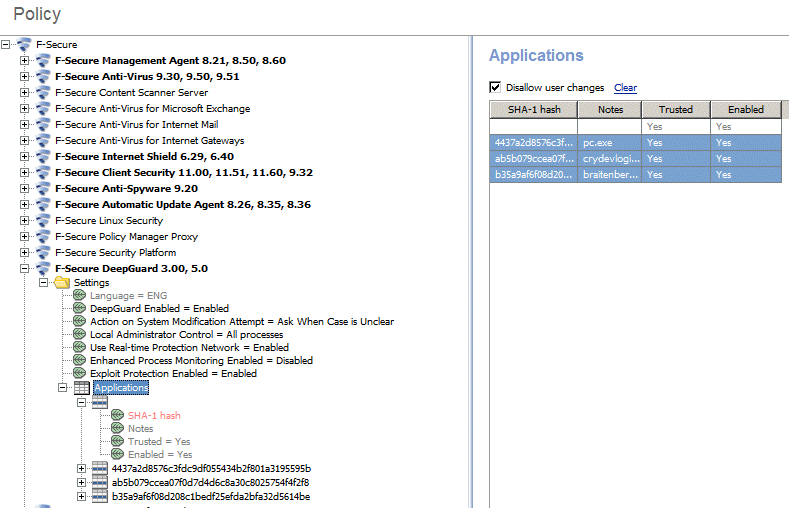Collapse the F-Secure root node
789x508 pixels.
pos(5,45)
